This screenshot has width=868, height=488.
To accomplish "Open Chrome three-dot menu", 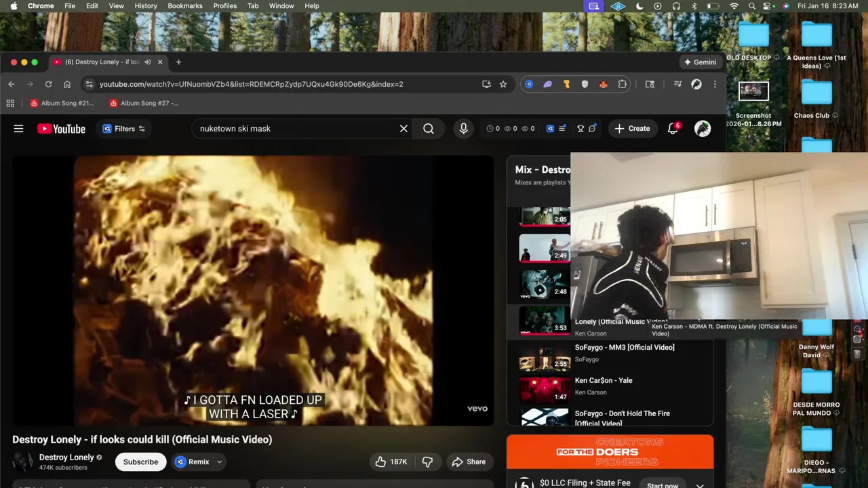I will (x=715, y=84).
